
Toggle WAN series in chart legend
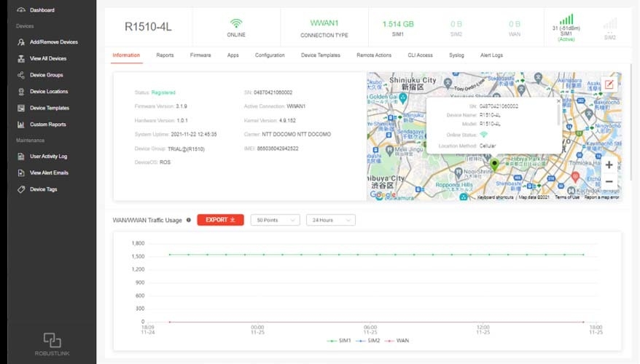tap(397, 341)
